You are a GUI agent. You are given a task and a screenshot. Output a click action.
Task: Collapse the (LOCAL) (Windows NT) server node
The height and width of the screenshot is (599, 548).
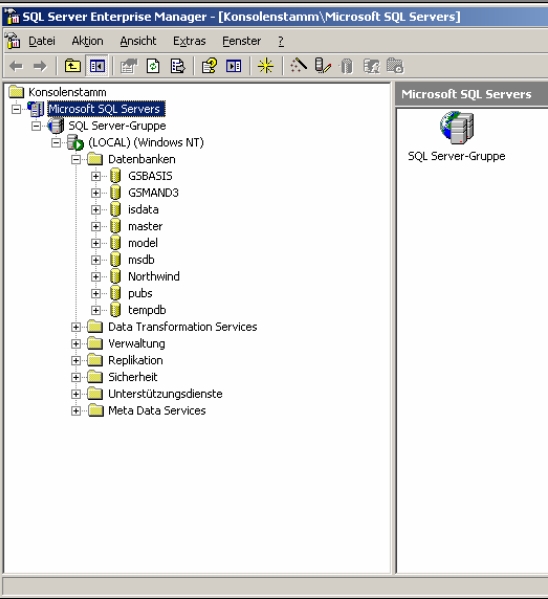(x=56, y=142)
